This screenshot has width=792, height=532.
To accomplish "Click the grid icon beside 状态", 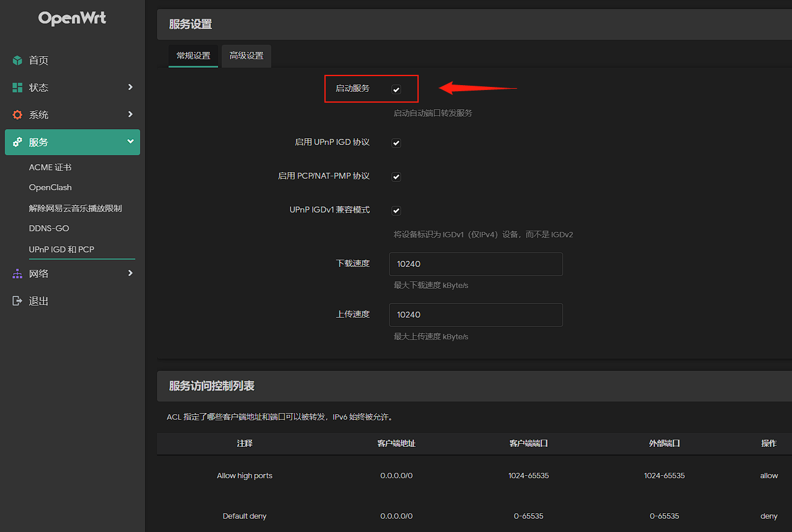I will (18, 88).
